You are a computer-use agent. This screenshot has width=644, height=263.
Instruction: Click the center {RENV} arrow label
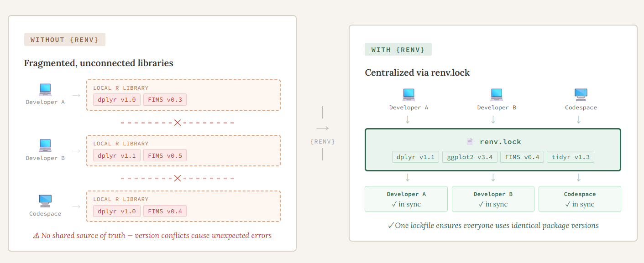pos(323,141)
